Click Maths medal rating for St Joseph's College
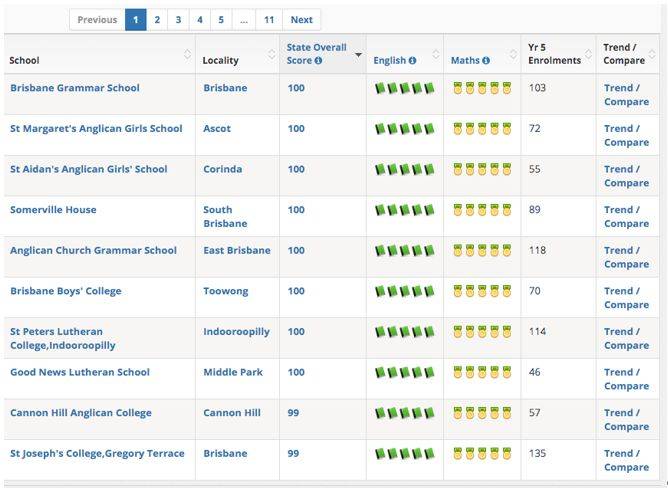This screenshot has height=491, width=668. coord(482,454)
